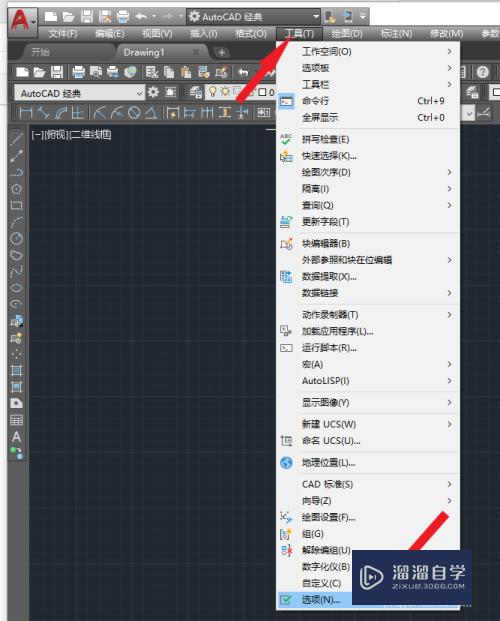Screen dimensions: 500x621
Task: Expand 查询(Q) submenu
Action: pyautogui.click(x=368, y=205)
